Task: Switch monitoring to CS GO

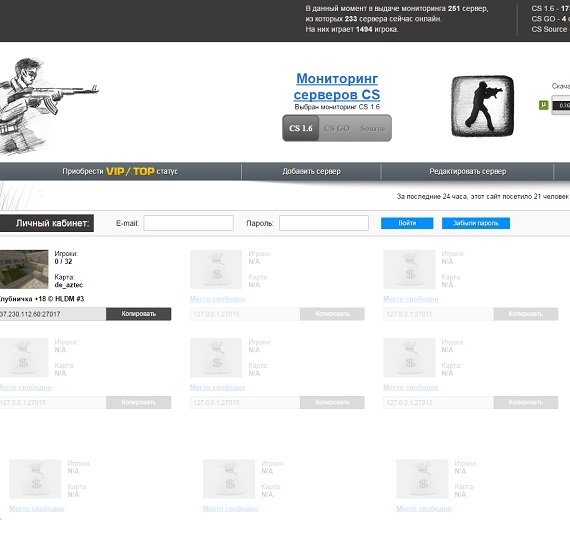Action: [x=337, y=128]
